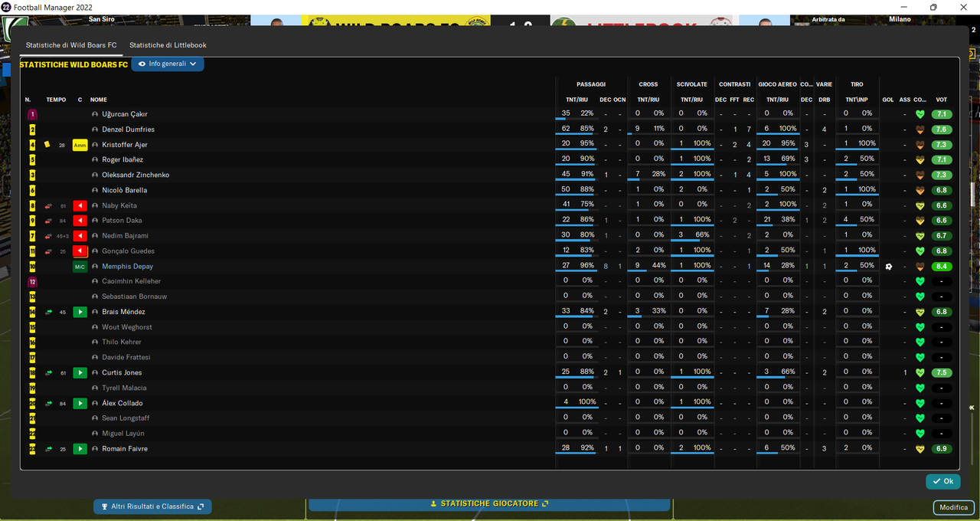Click the goal ball icon in Memphis Depay's row

point(888,267)
